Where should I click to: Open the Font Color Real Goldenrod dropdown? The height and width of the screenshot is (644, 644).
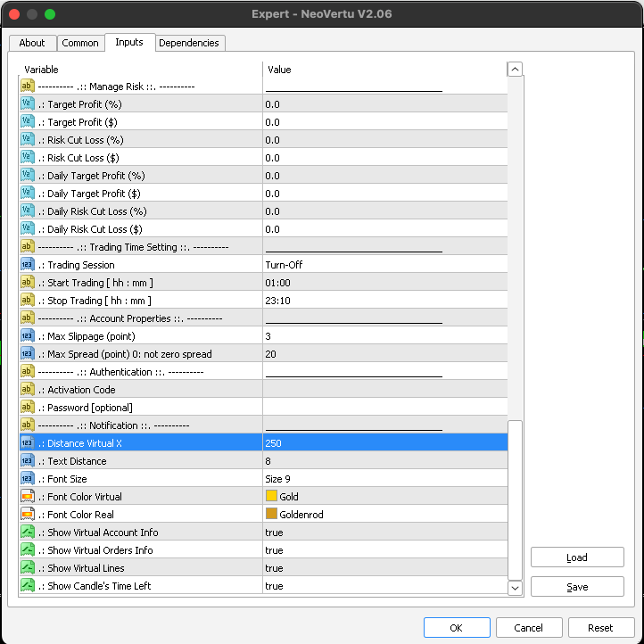coord(384,515)
